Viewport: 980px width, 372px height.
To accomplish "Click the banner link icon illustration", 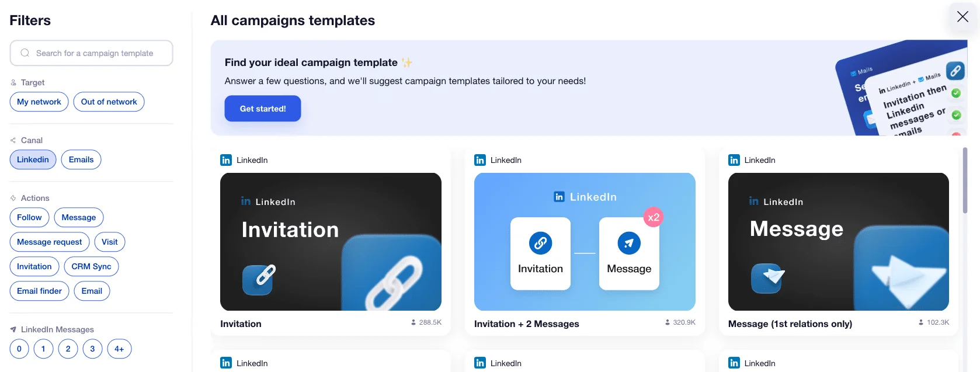I will point(955,71).
